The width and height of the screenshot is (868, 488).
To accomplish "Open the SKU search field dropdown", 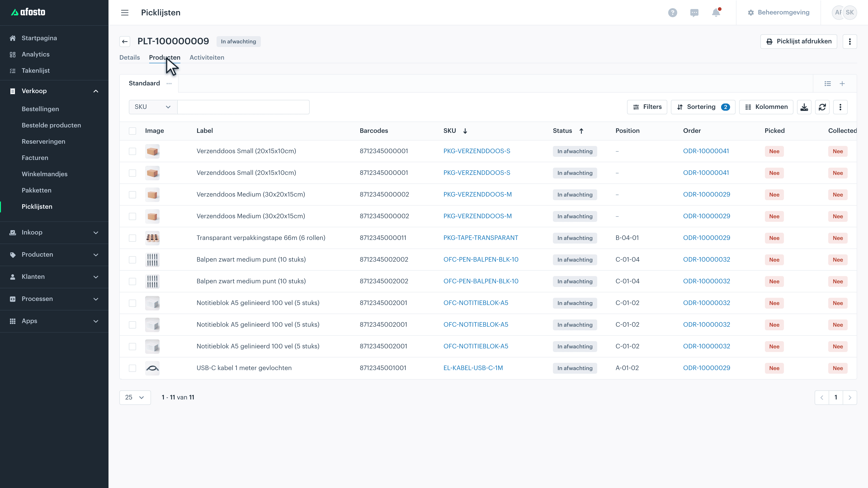I will pyautogui.click(x=153, y=107).
